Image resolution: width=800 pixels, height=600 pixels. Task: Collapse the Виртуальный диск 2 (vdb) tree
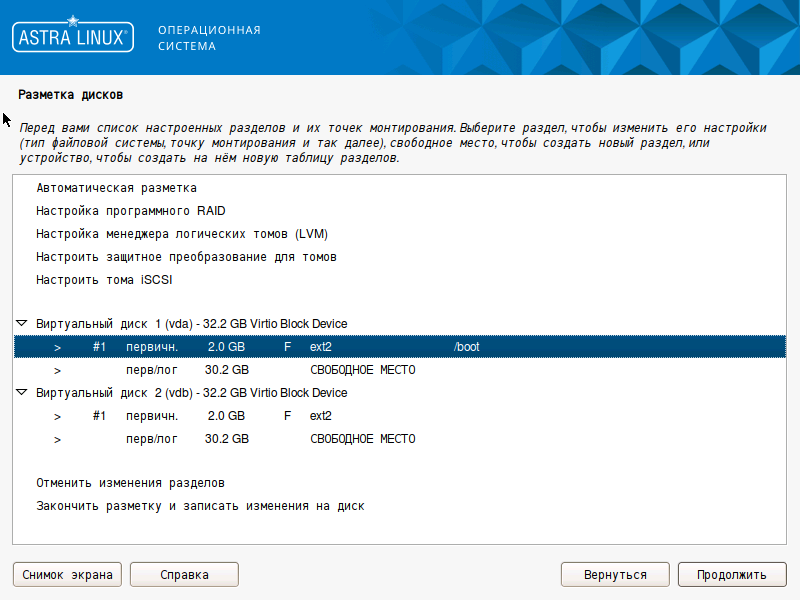click(x=22, y=393)
